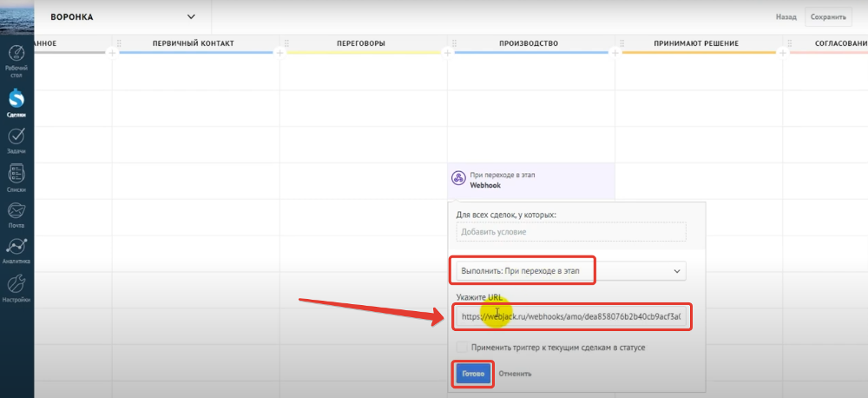Viewport: 868px width, 398px height.
Task: Click the Укажите URL label
Action: coord(479,297)
